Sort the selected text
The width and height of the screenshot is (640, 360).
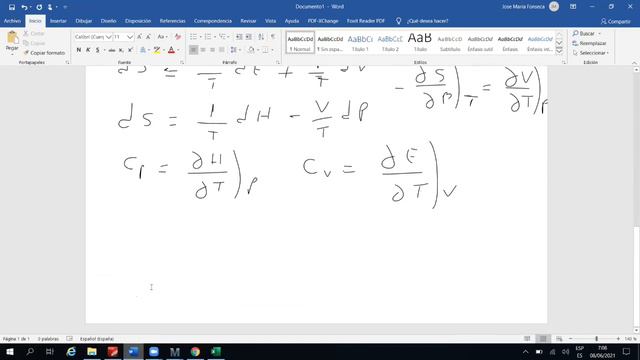[261, 37]
